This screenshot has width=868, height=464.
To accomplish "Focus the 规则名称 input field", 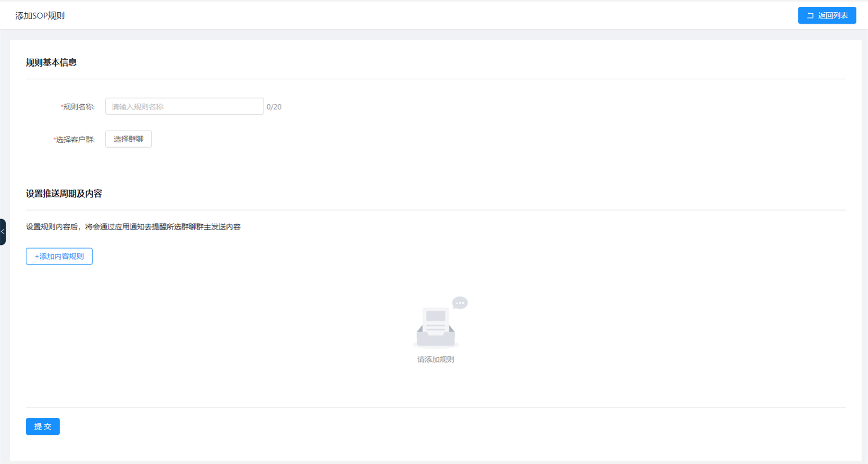I will coord(184,106).
